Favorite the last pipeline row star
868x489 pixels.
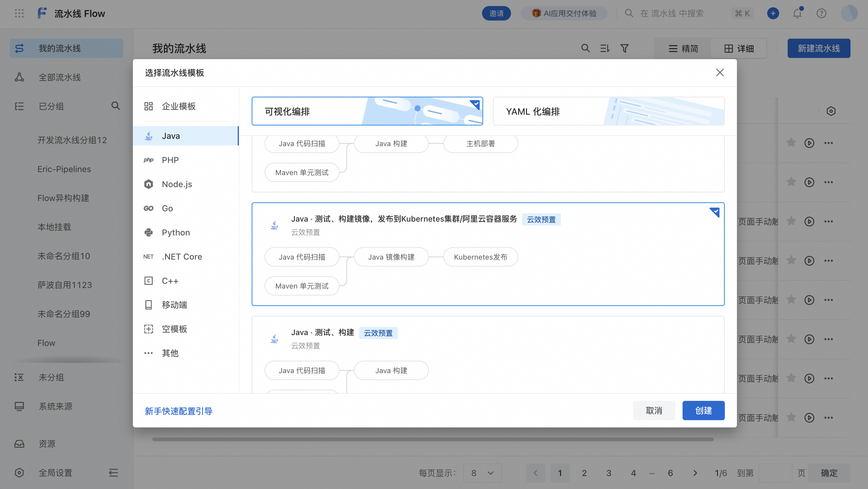click(x=791, y=417)
